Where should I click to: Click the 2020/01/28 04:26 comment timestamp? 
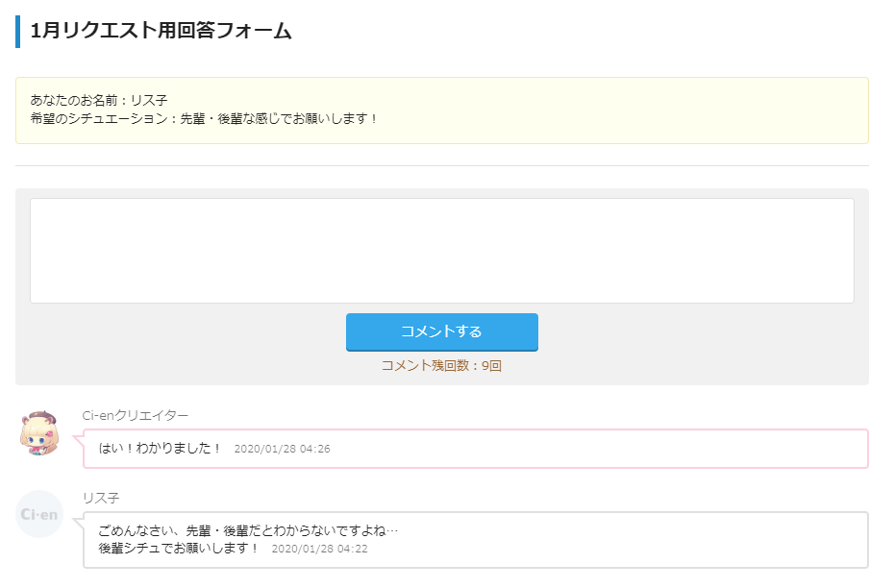(x=283, y=449)
